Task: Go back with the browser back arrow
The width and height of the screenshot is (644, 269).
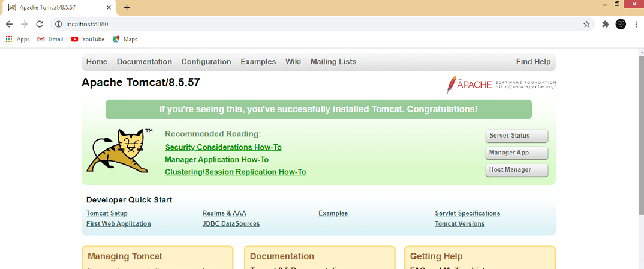Action: [x=9, y=24]
